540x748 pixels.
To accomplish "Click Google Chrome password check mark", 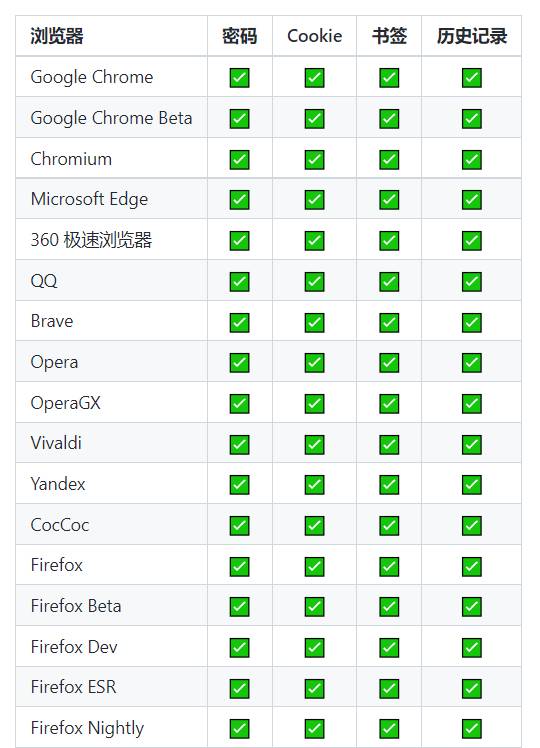I will point(239,77).
